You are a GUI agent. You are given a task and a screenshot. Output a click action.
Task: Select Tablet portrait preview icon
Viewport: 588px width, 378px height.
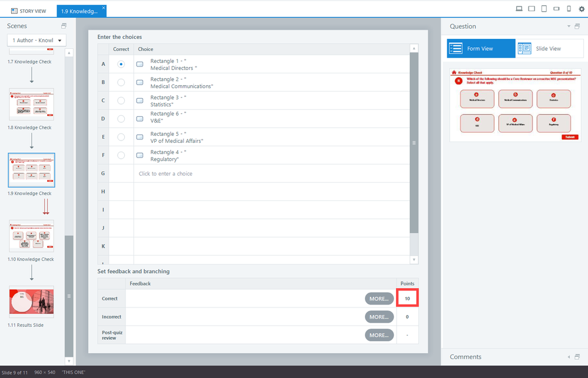[x=544, y=9]
